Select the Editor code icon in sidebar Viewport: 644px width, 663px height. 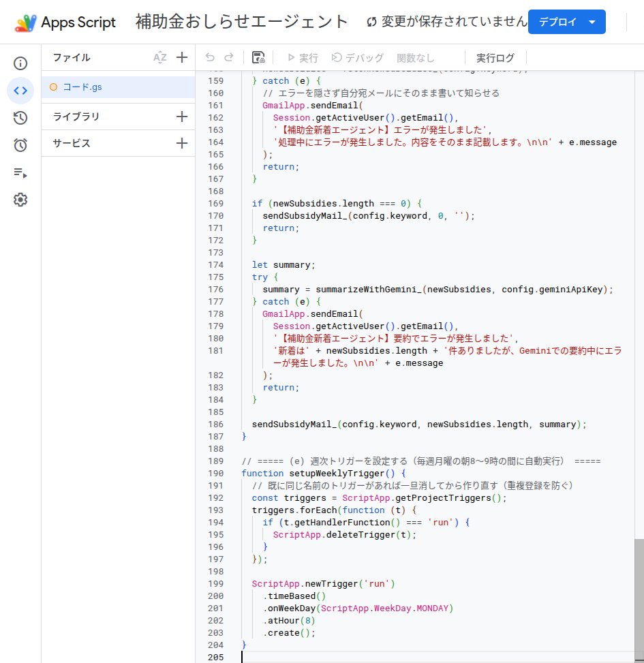click(x=20, y=91)
